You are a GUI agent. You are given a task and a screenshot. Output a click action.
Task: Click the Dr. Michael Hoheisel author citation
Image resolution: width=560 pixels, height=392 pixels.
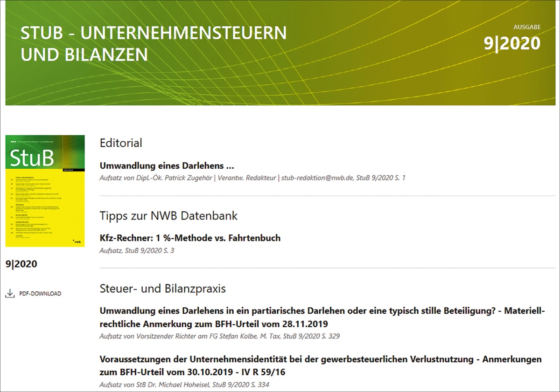[184, 385]
